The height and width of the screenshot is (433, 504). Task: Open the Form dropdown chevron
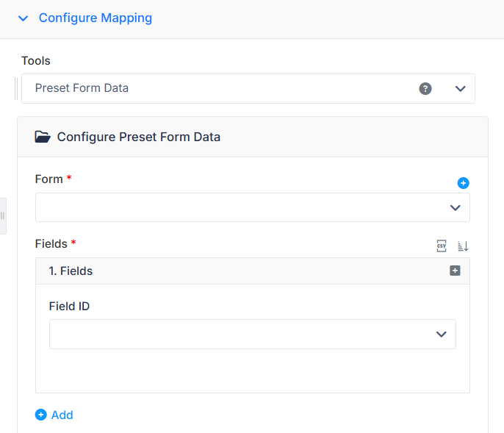[455, 208]
